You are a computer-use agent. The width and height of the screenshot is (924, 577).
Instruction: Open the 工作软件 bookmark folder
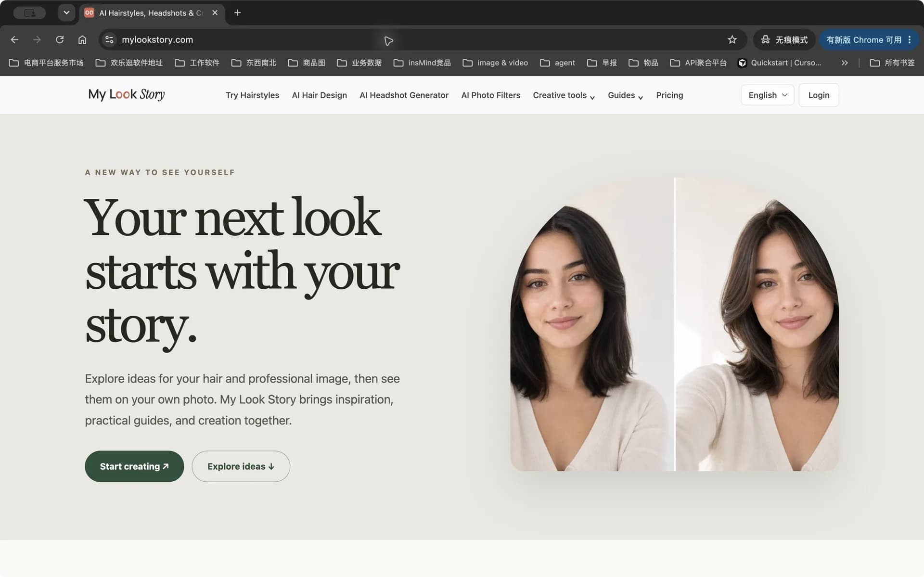pyautogui.click(x=197, y=63)
